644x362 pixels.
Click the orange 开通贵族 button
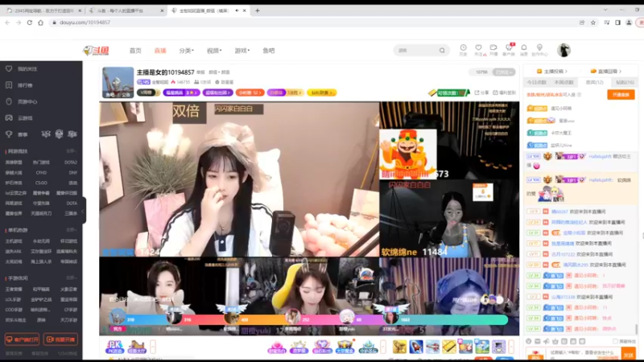(621, 95)
